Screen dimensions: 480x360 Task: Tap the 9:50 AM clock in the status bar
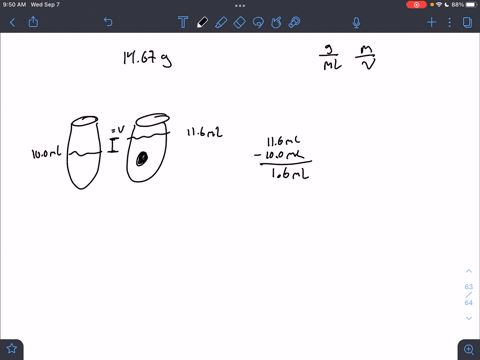14,5
